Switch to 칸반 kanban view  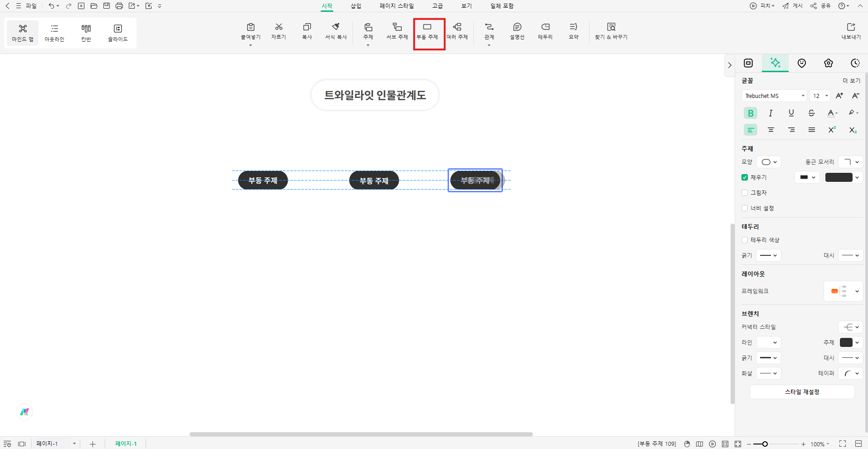click(x=86, y=33)
